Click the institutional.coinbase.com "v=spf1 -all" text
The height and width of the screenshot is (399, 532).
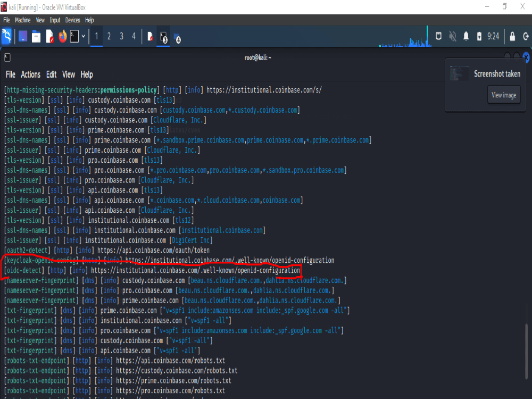point(208,320)
